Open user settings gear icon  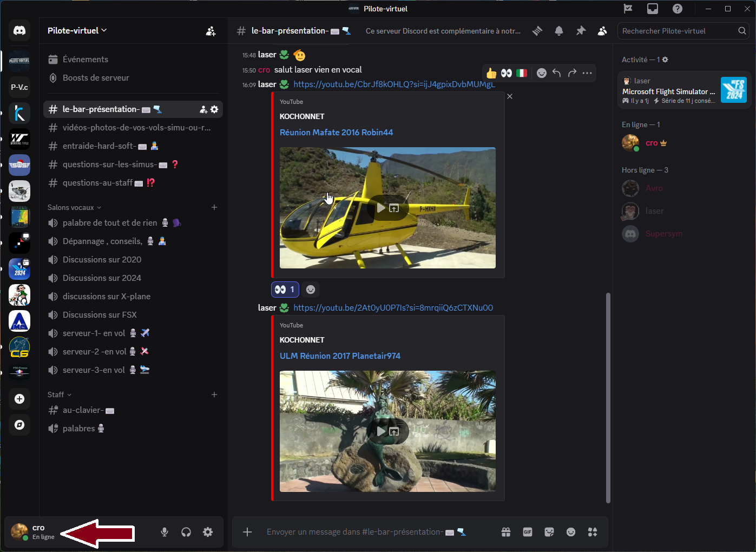tap(208, 532)
